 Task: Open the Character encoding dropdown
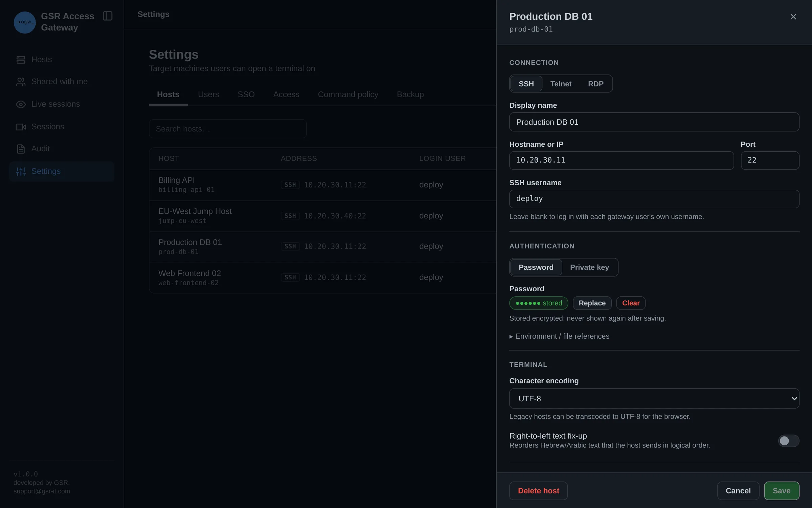click(x=654, y=399)
